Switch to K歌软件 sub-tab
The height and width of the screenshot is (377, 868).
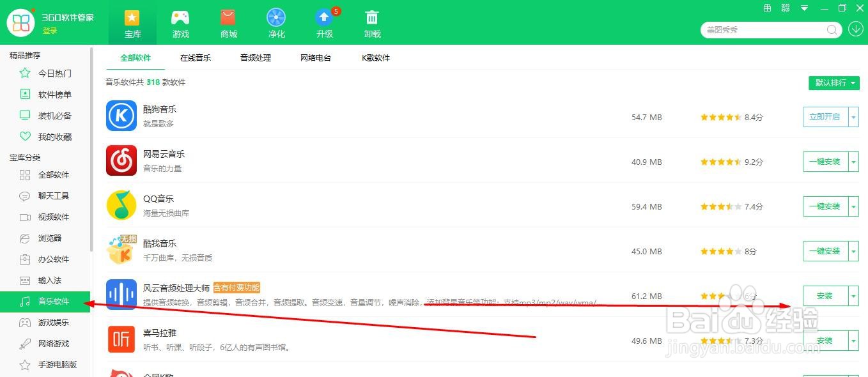376,58
